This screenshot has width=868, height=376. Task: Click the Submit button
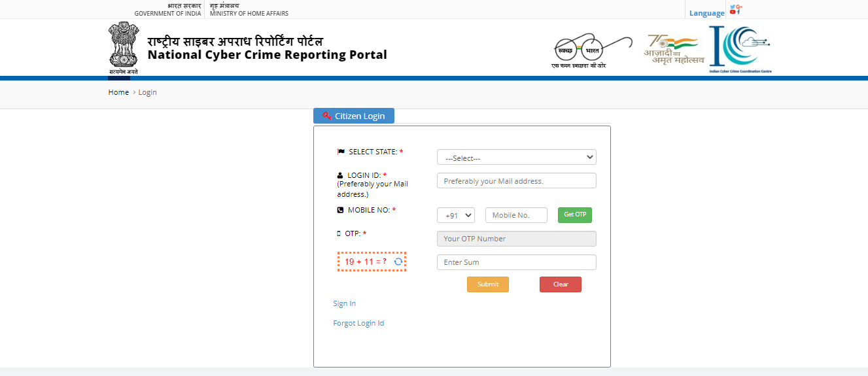(x=488, y=284)
